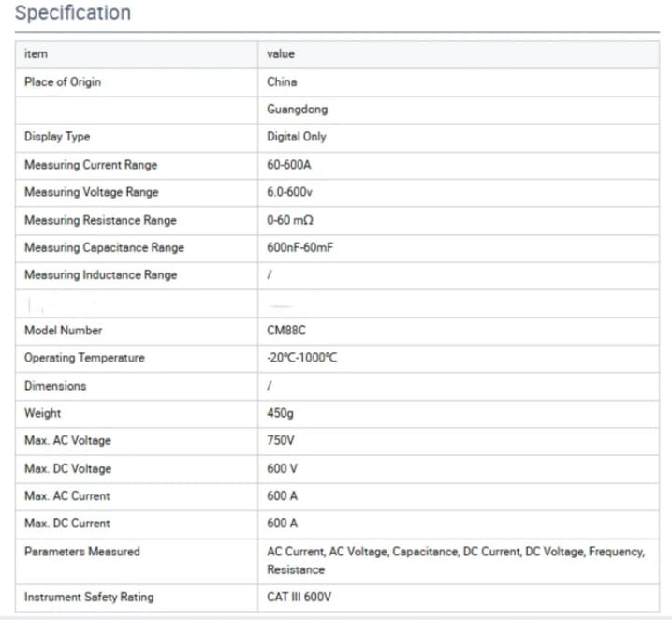Viewport: 672px width, 620px height.
Task: Click the '450g' value
Action: pyautogui.click(x=280, y=413)
